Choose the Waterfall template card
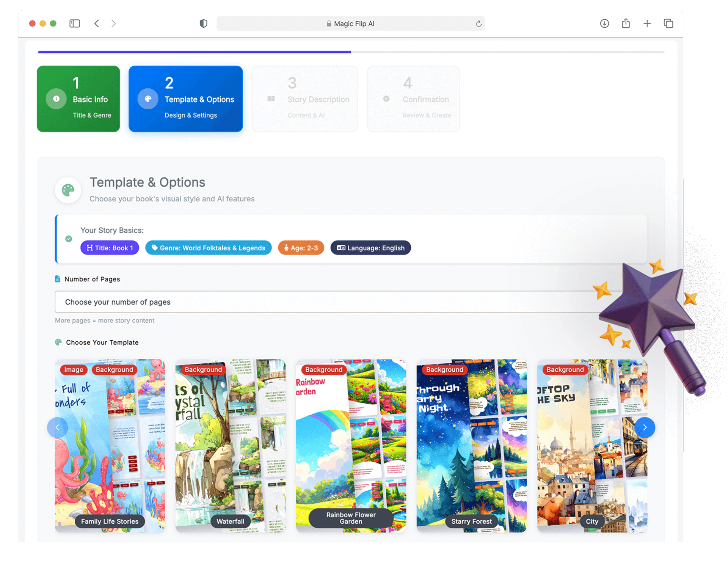Image resolution: width=728 pixels, height=578 pixels. point(230,446)
